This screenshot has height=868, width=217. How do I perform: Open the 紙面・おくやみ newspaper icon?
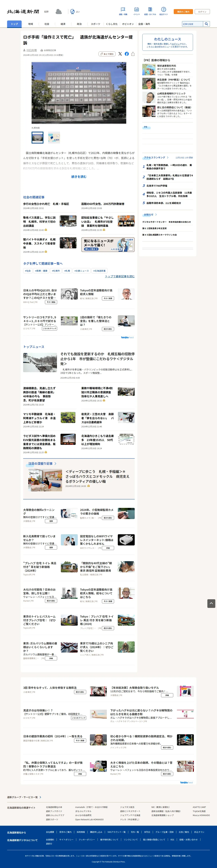(150, 9)
